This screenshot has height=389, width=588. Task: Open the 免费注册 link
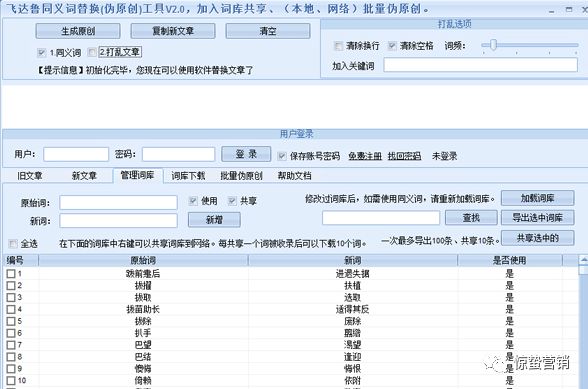coord(365,156)
